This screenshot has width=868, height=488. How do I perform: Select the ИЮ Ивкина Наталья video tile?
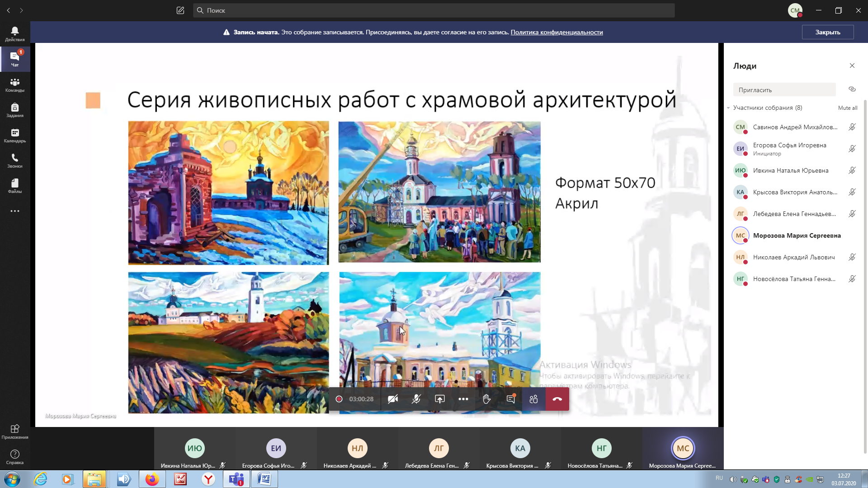click(x=195, y=449)
